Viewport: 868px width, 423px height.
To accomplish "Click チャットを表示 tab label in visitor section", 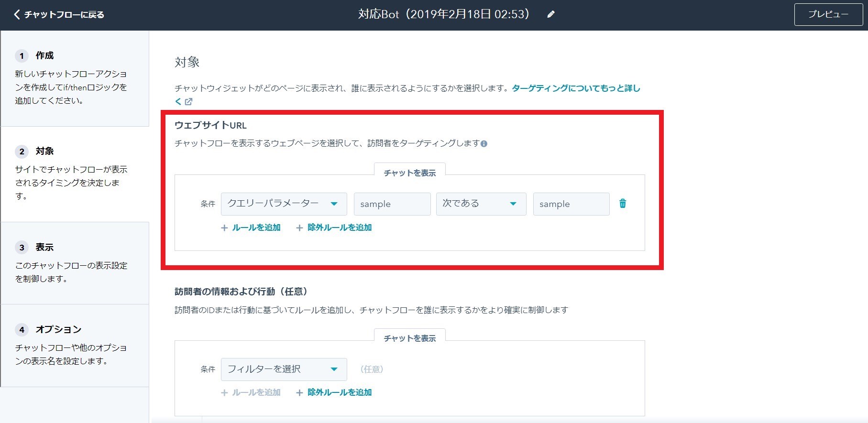I will pos(410,338).
